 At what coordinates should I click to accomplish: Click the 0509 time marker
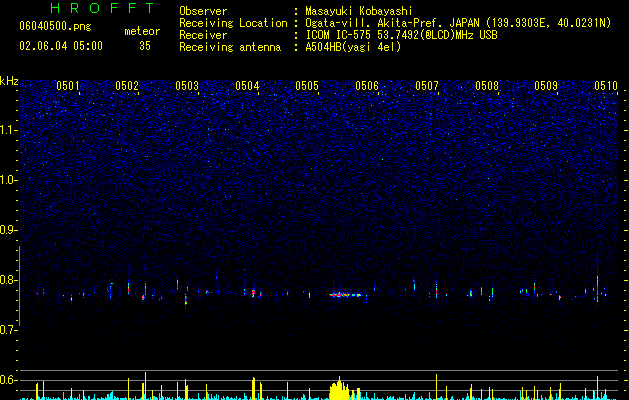tap(546, 86)
